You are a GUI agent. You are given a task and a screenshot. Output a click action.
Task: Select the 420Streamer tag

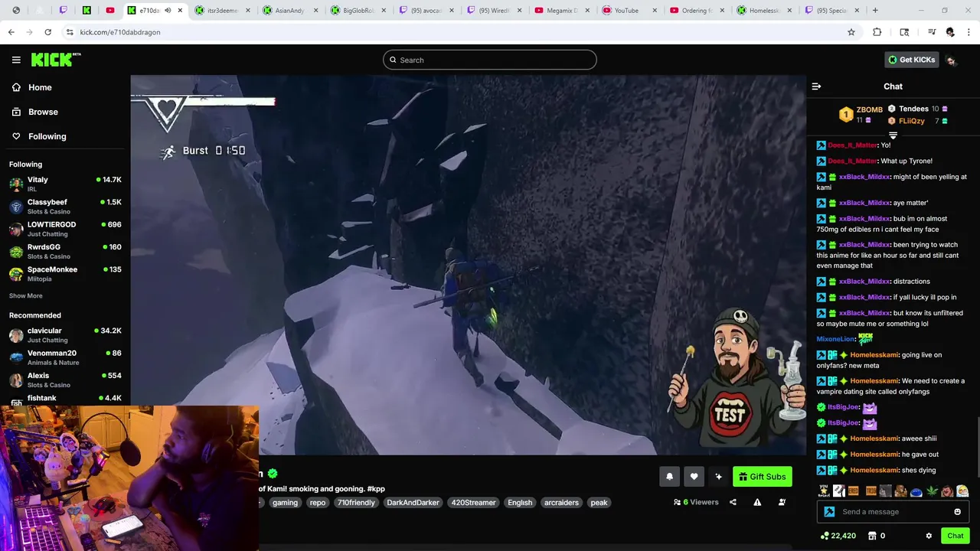(x=473, y=503)
